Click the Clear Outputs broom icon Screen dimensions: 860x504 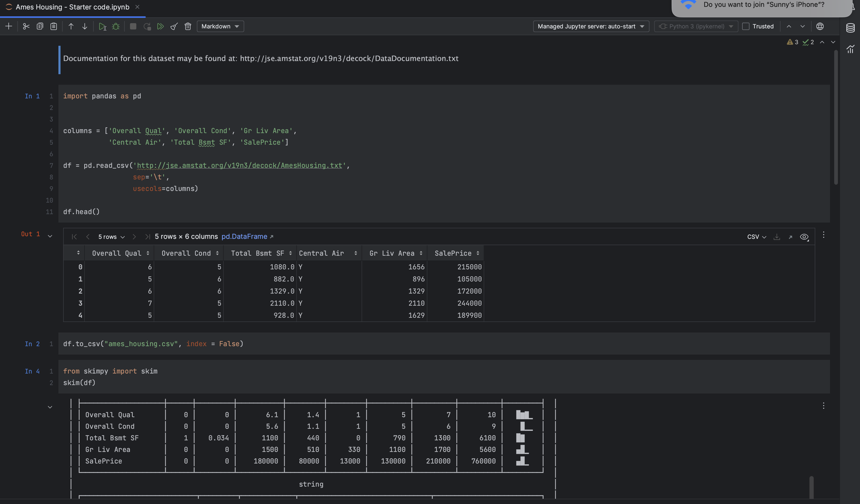click(x=174, y=26)
